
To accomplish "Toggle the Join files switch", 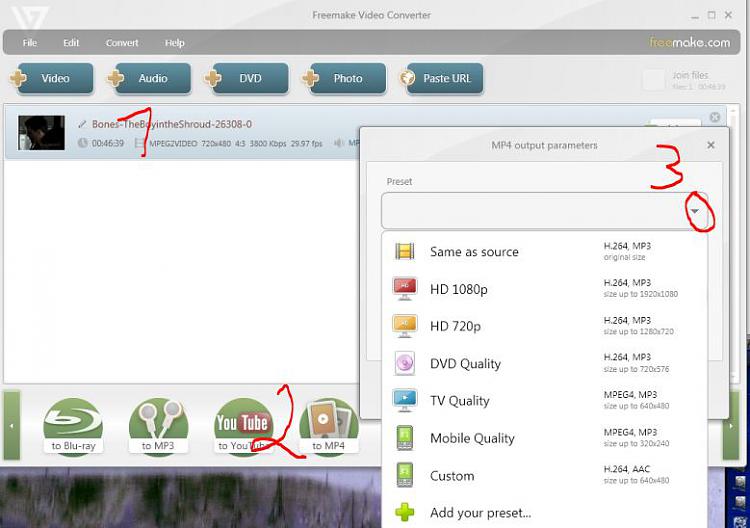I will click(653, 79).
